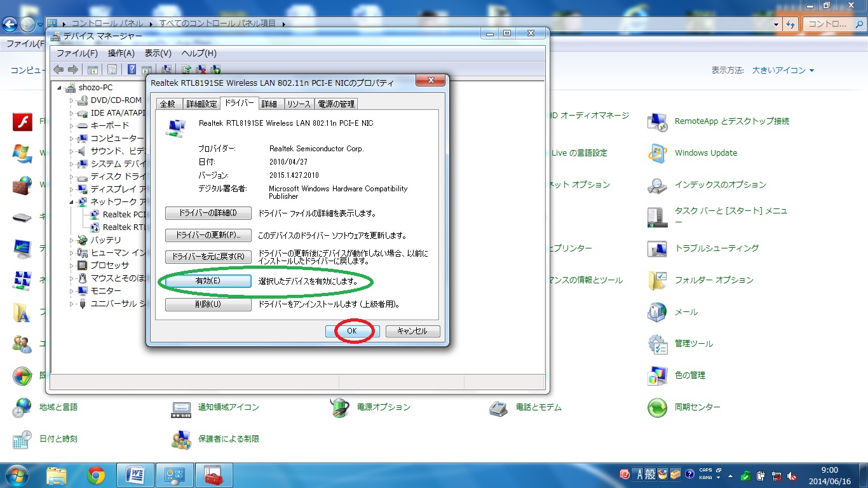Open 通知領域アイコン item
Screen dimensions: 868x488
[215, 407]
